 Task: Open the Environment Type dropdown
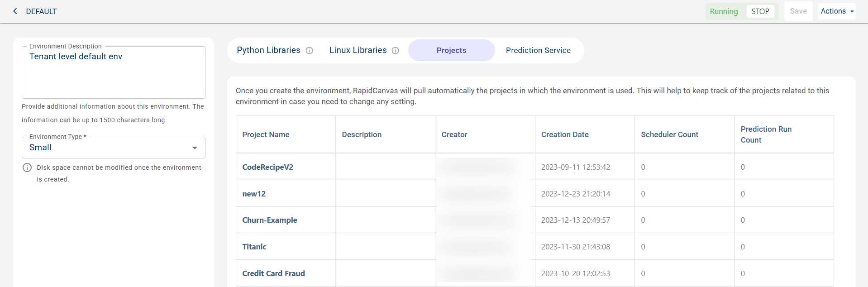click(113, 148)
